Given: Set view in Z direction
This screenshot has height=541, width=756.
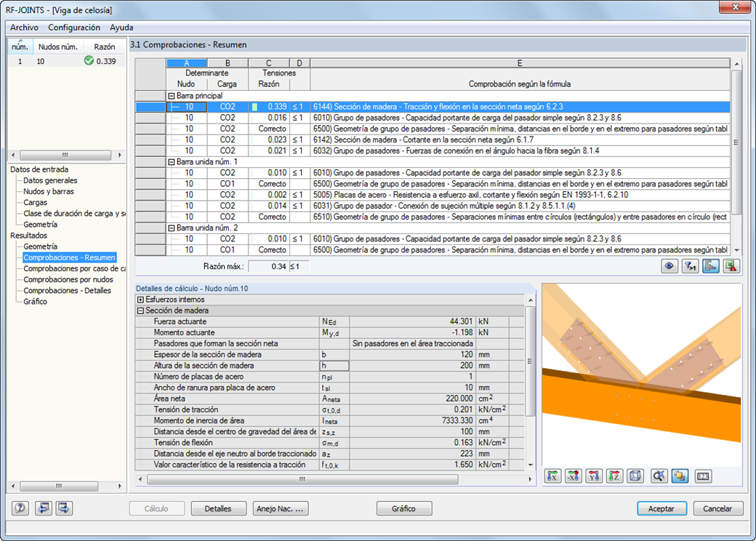Looking at the screenshot, I should (614, 476).
